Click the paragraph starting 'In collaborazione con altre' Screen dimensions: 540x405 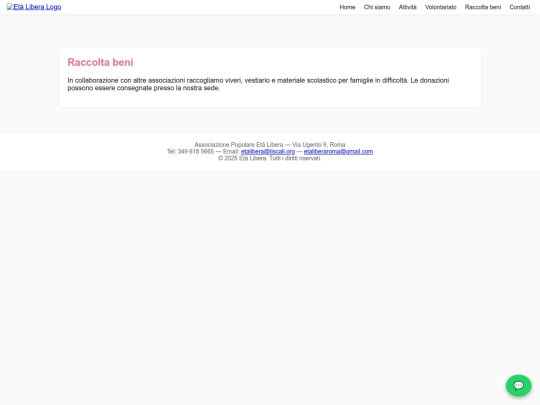(258, 84)
